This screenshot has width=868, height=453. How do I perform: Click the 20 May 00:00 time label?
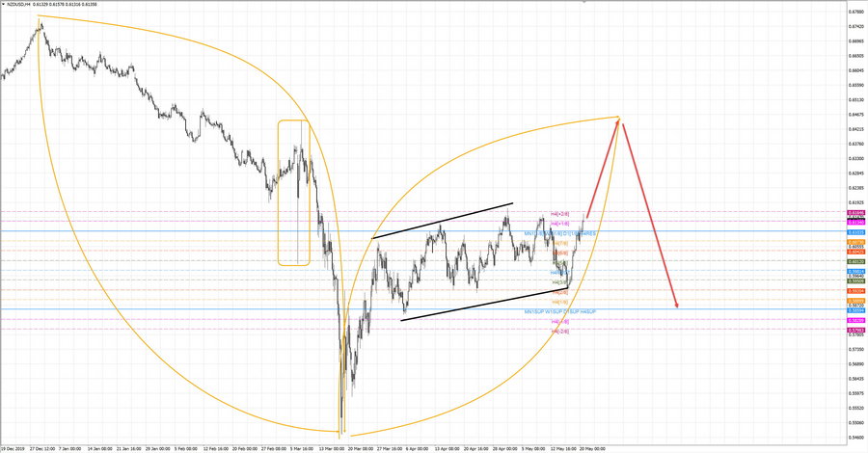click(x=592, y=449)
